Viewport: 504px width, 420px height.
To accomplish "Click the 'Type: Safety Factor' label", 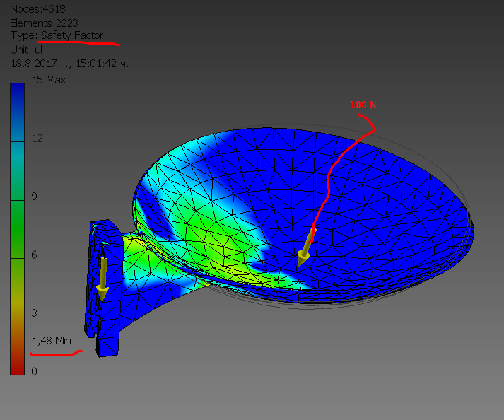I will pos(57,35).
